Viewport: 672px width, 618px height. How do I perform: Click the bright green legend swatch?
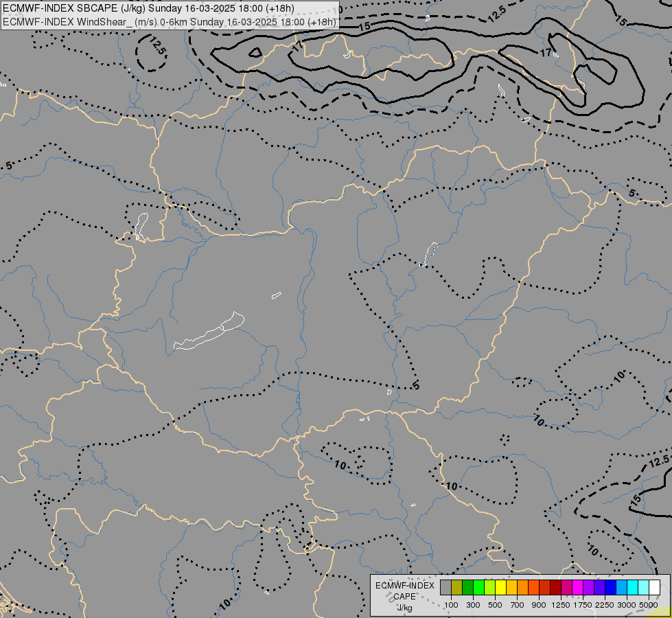click(478, 588)
